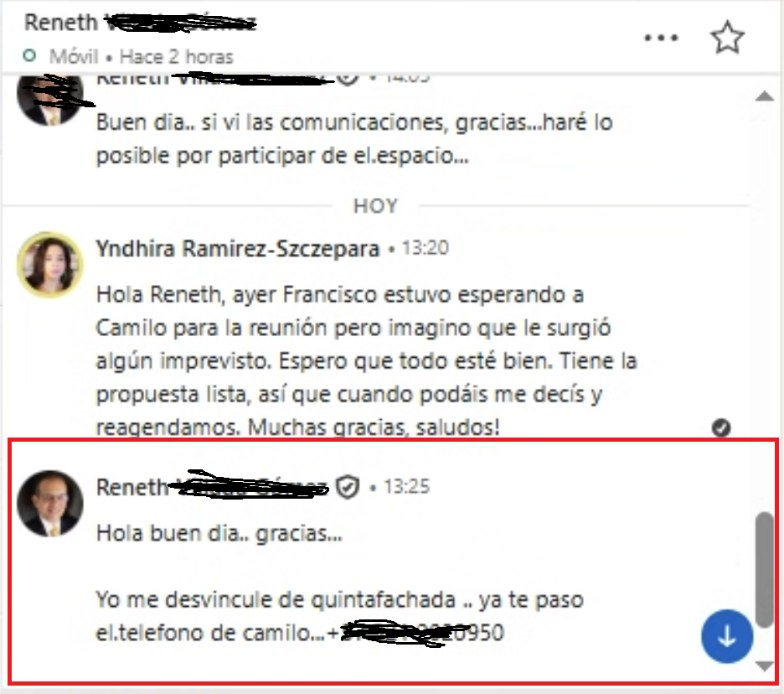This screenshot has width=784, height=694.
Task: Open Reneth's partially hidden top avatar
Action: click(x=50, y=99)
